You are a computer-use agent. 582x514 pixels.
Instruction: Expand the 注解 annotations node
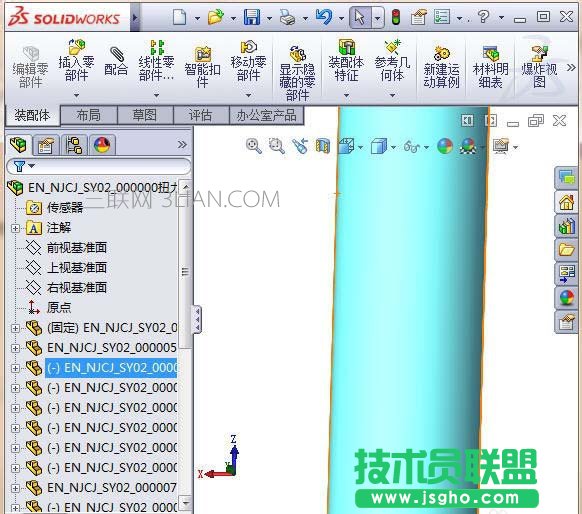[x=15, y=228]
